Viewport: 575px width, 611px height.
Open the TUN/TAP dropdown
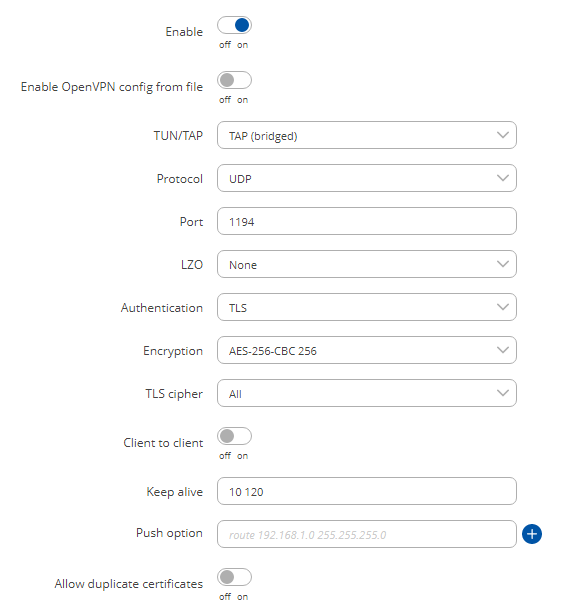(x=367, y=135)
